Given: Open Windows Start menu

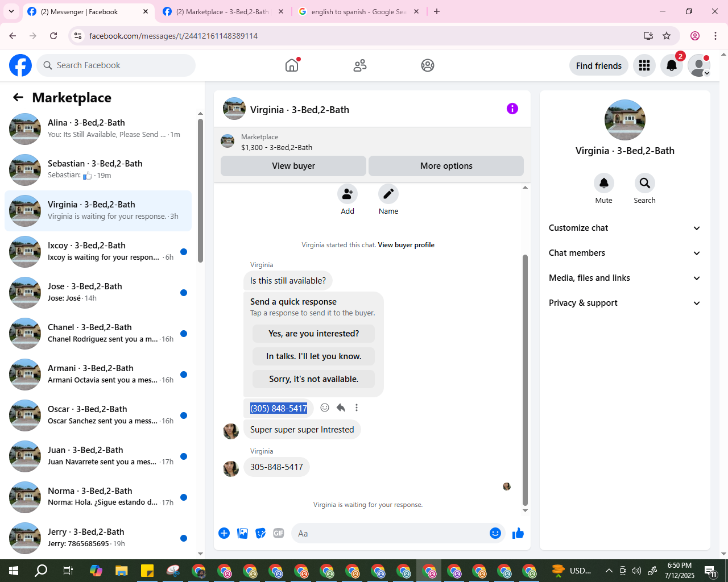Looking at the screenshot, I should 14,571.
